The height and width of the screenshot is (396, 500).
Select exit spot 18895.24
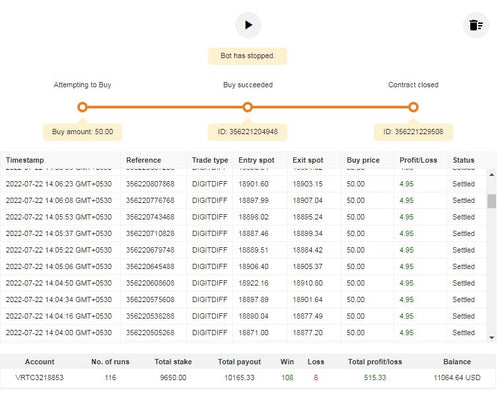(x=307, y=217)
